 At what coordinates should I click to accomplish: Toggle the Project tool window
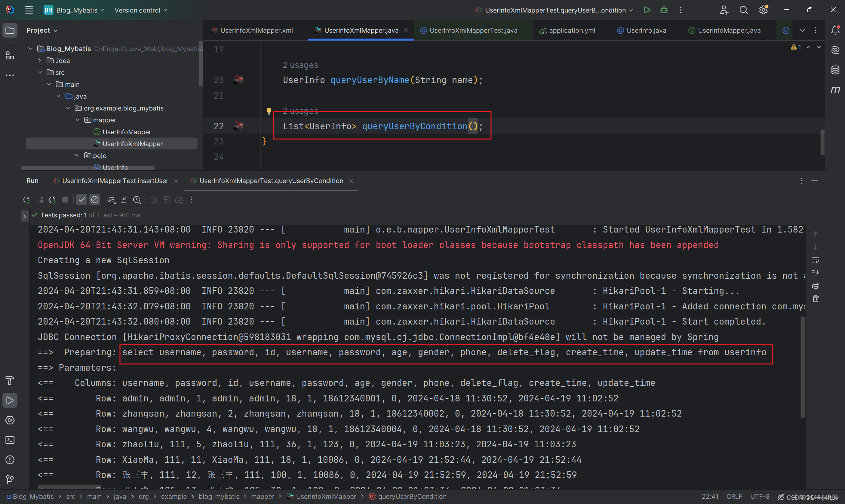(10, 31)
